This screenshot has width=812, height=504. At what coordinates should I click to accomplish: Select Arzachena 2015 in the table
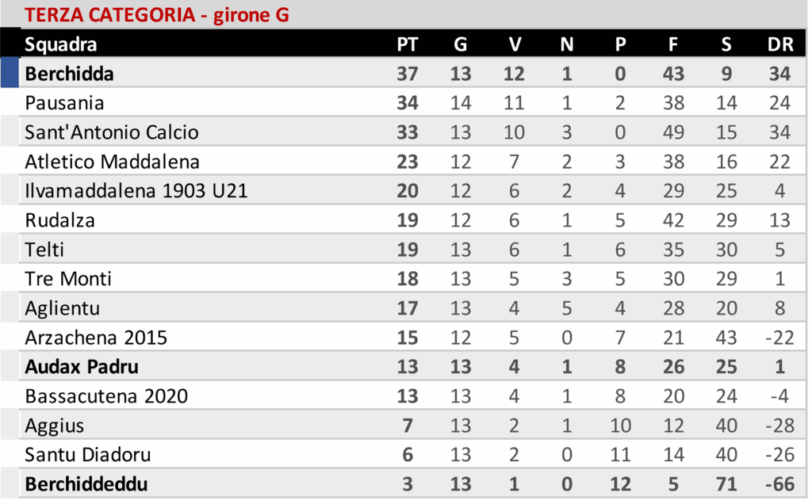coord(96,338)
